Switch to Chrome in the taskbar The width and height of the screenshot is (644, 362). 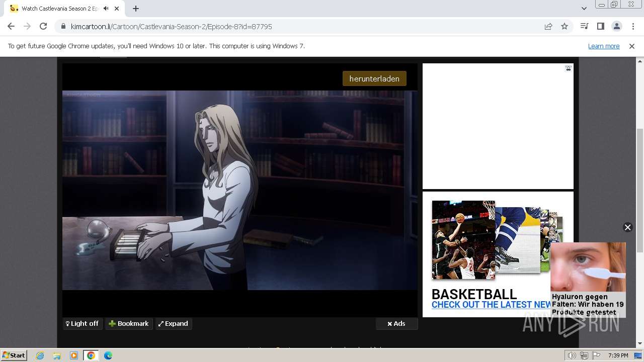(91, 355)
